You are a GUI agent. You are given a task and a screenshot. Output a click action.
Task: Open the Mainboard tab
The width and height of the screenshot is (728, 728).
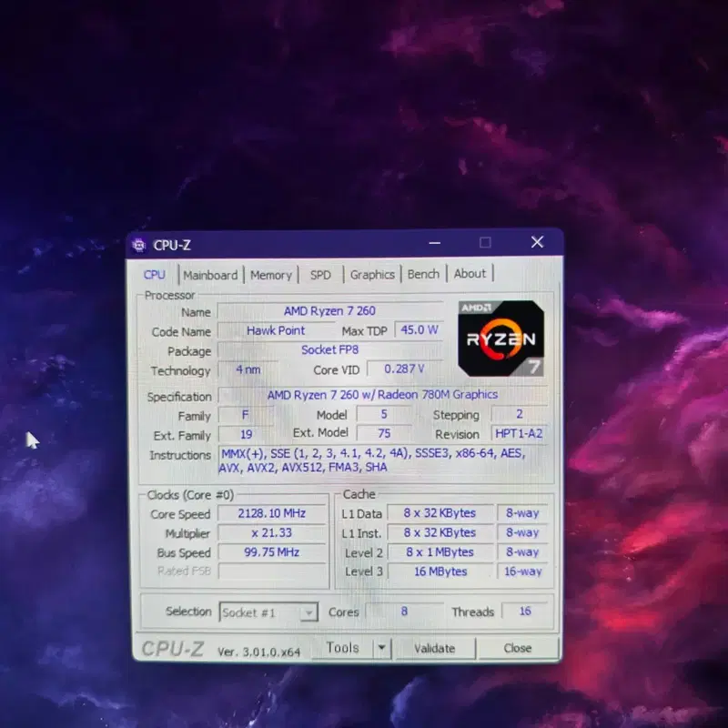[210, 275]
